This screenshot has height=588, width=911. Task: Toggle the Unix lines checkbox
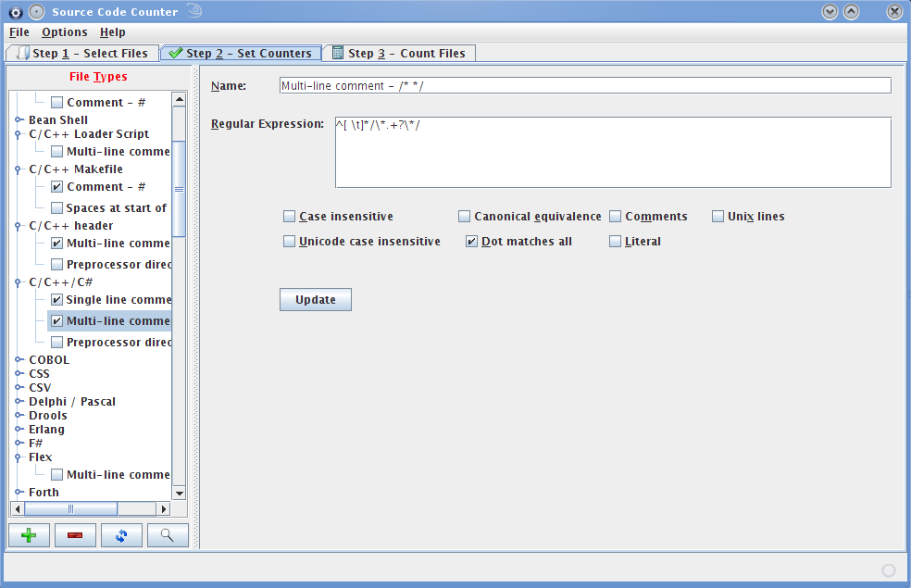point(718,217)
